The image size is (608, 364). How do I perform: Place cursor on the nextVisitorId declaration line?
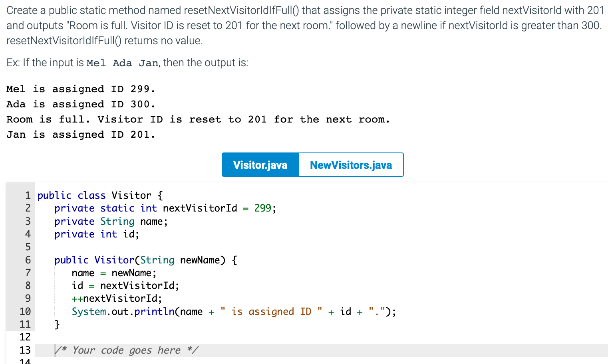coord(165,208)
